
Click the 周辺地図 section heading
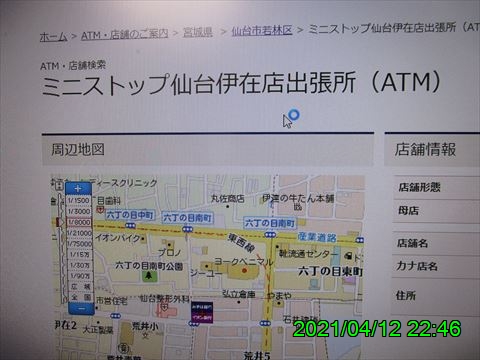78,150
